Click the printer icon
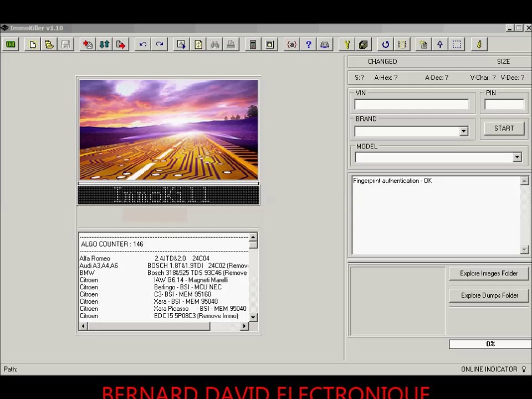The width and height of the screenshot is (532, 399). pyautogui.click(x=231, y=44)
